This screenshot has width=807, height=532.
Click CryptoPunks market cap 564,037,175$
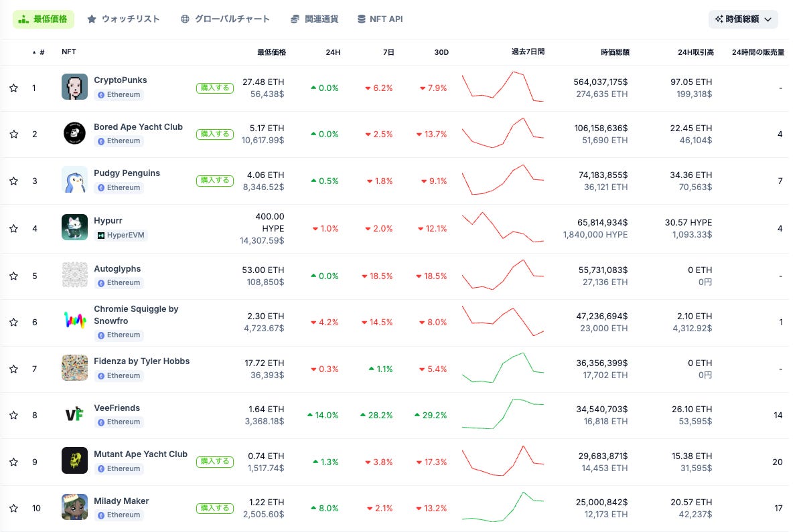(600, 82)
